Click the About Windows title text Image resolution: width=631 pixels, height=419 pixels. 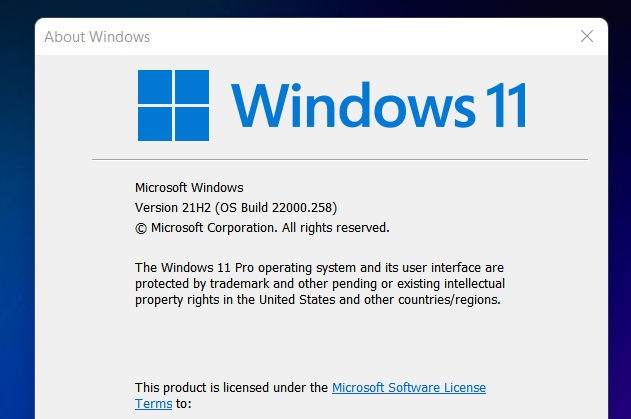click(x=97, y=37)
